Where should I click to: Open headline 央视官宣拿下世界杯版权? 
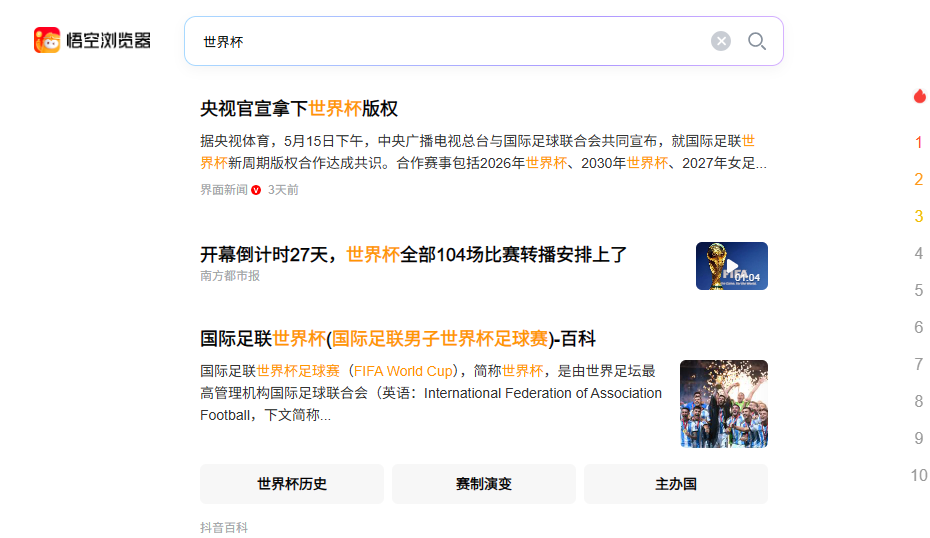tap(299, 109)
